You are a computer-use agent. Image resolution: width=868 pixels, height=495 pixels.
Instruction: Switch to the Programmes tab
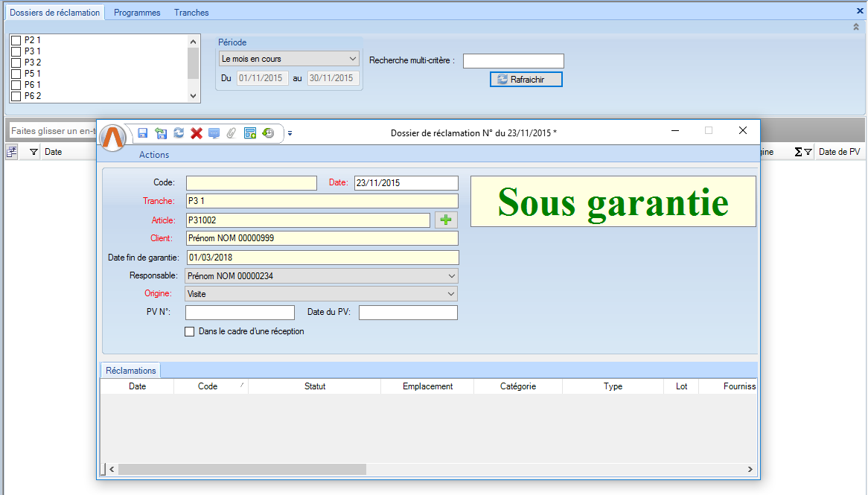tap(137, 13)
